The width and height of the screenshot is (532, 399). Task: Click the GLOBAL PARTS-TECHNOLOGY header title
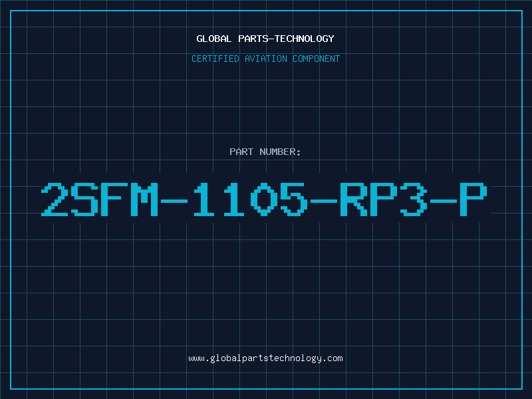click(x=265, y=39)
